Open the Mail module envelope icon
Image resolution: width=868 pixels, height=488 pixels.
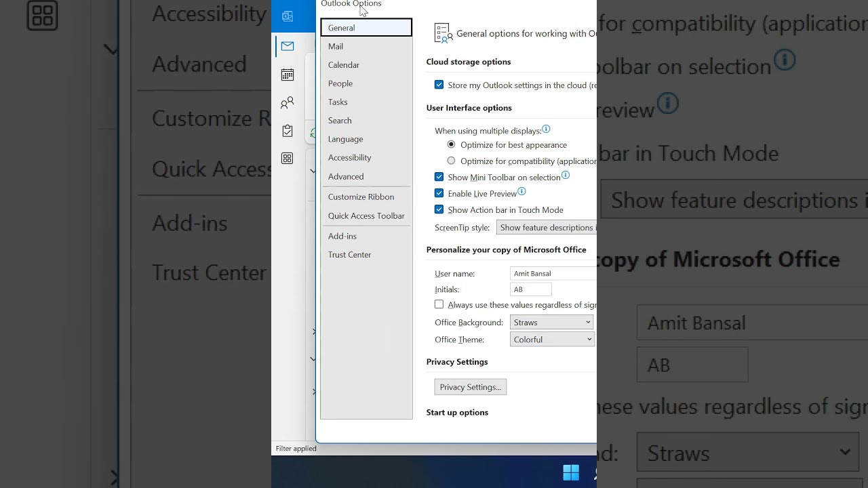click(x=288, y=46)
